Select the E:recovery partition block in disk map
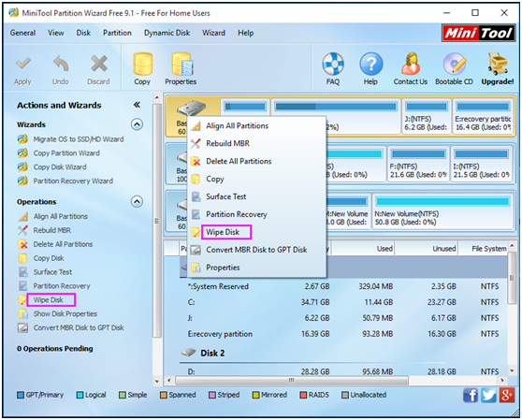This screenshot has width=522, height=420. pyautogui.click(x=483, y=117)
